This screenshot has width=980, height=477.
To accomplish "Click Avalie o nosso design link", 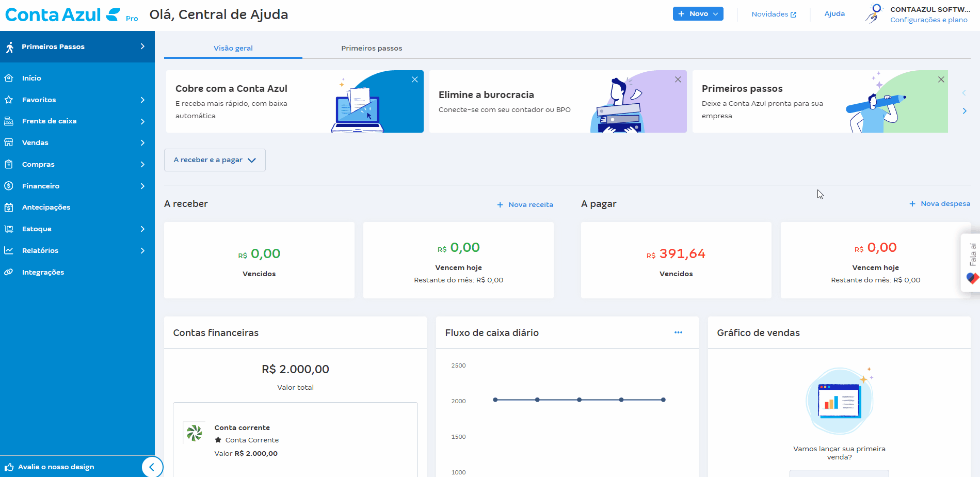I will (x=56, y=467).
